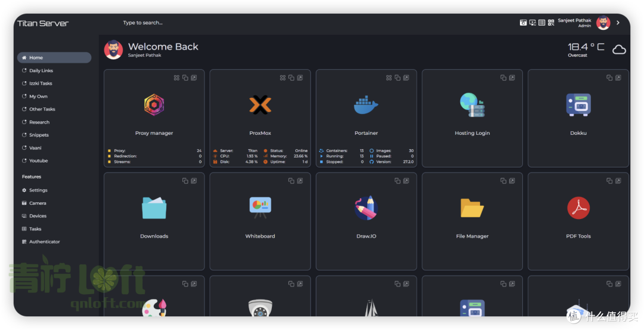Click the Hosting Login globe server icon

[x=472, y=105]
